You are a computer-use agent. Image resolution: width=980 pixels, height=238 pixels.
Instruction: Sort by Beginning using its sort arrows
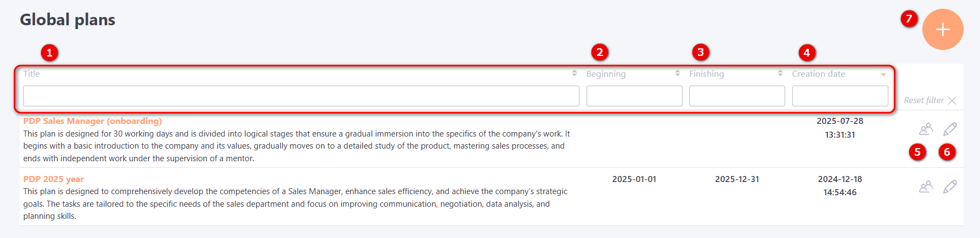677,73
